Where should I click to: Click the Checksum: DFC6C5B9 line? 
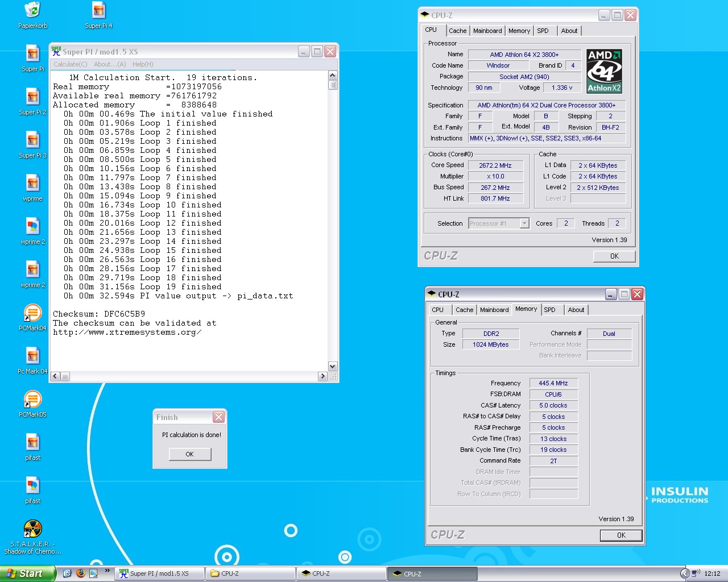99,314
